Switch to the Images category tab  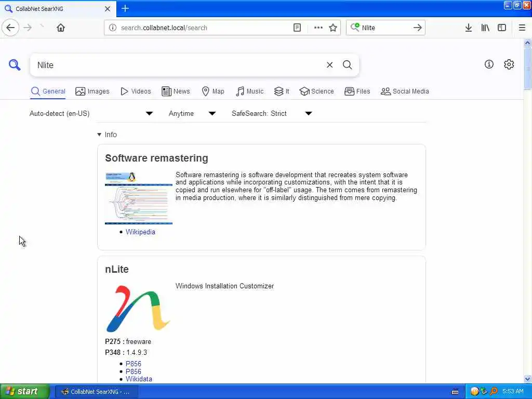point(92,91)
